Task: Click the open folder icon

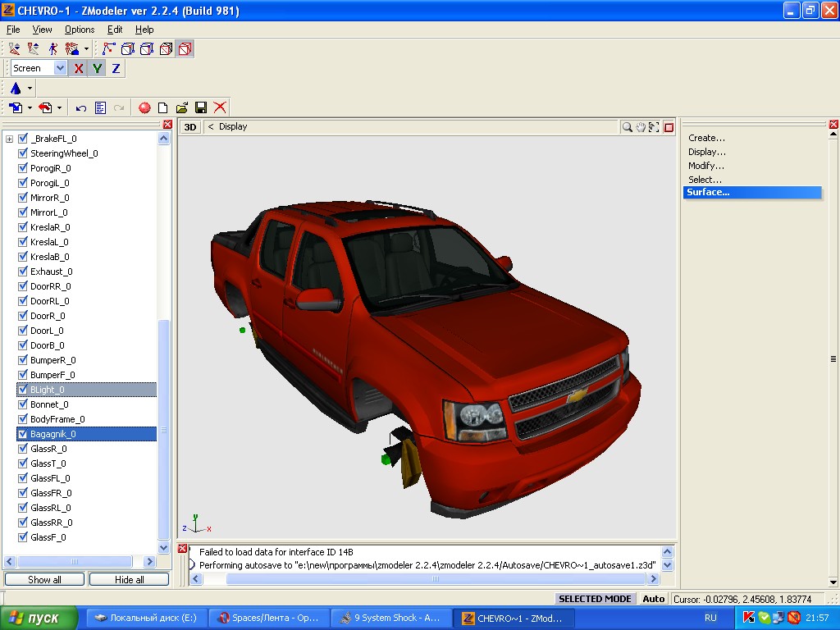Action: [x=182, y=107]
